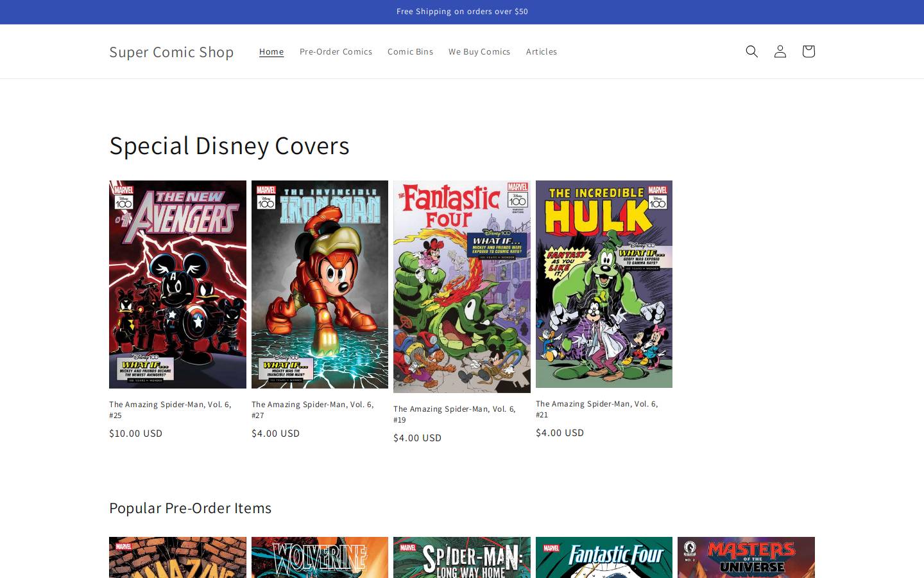The height and width of the screenshot is (578, 924).
Task: Click the account login icon
Action: click(780, 51)
